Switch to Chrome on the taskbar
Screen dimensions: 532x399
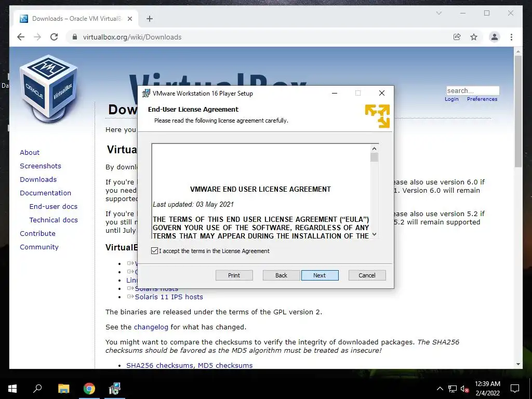89,389
